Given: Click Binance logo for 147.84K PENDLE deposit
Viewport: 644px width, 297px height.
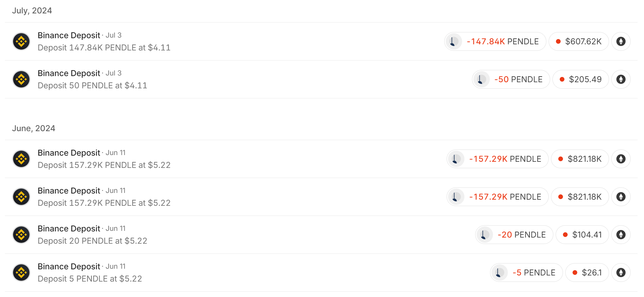Looking at the screenshot, I should point(21,41).
